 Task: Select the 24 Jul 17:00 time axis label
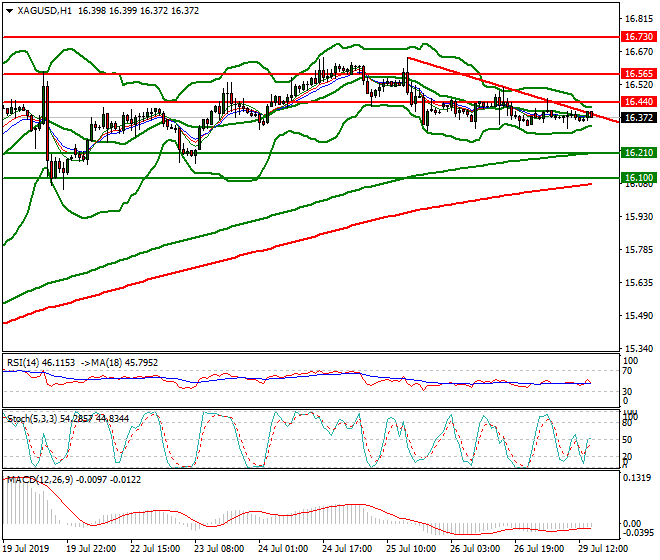[347, 549]
